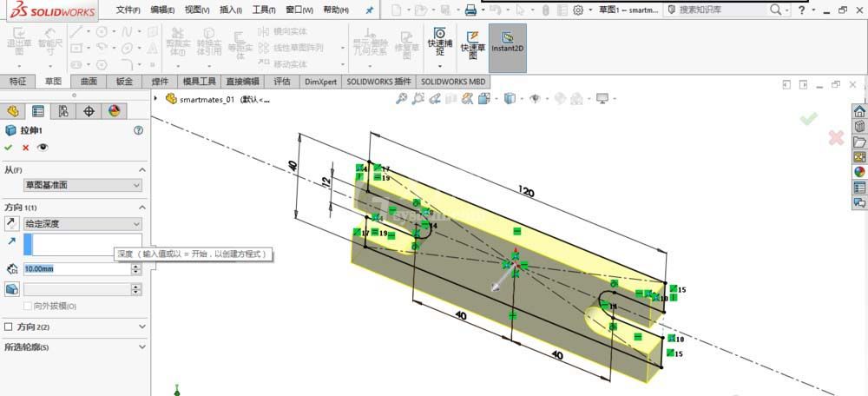
Task: Cancel with graphics-area red X
Action: tap(836, 138)
